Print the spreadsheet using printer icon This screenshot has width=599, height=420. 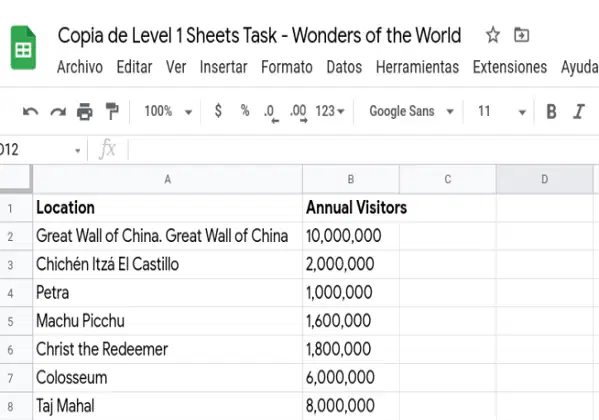click(x=84, y=112)
